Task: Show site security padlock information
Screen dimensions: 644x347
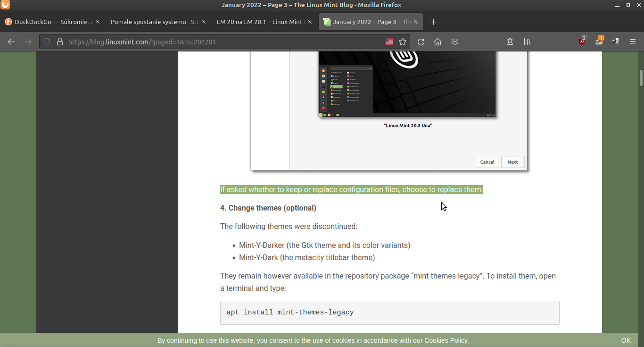Action: coord(60,42)
